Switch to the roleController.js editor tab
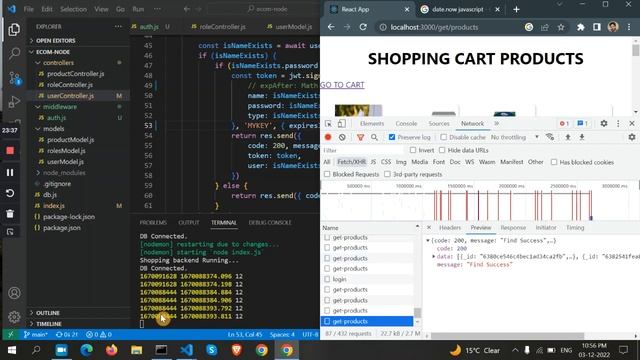 pos(222,27)
